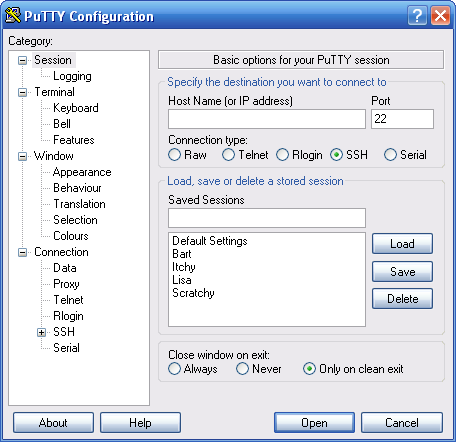Select the Lisa saved session

182,280
